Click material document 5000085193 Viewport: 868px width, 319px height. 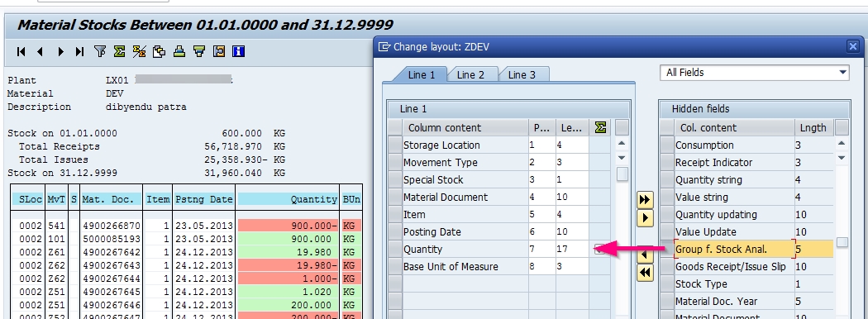pos(112,240)
